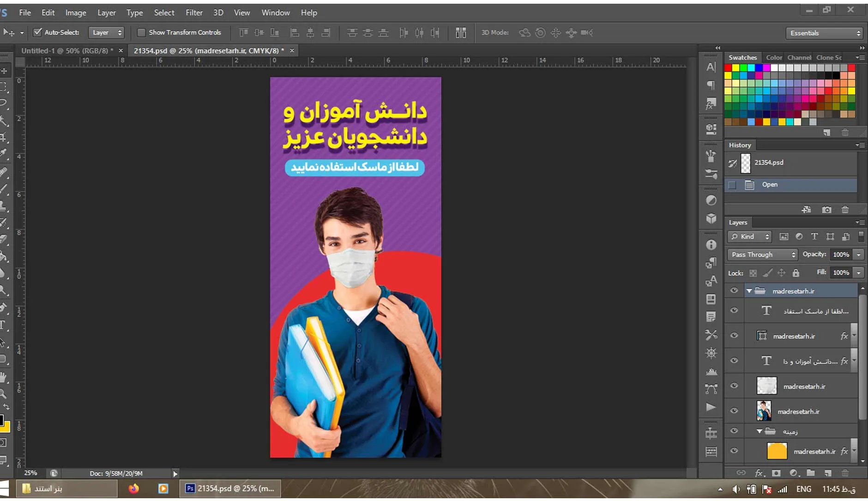This screenshot has height=501, width=868.
Task: Delete current state in History panel
Action: pos(845,210)
